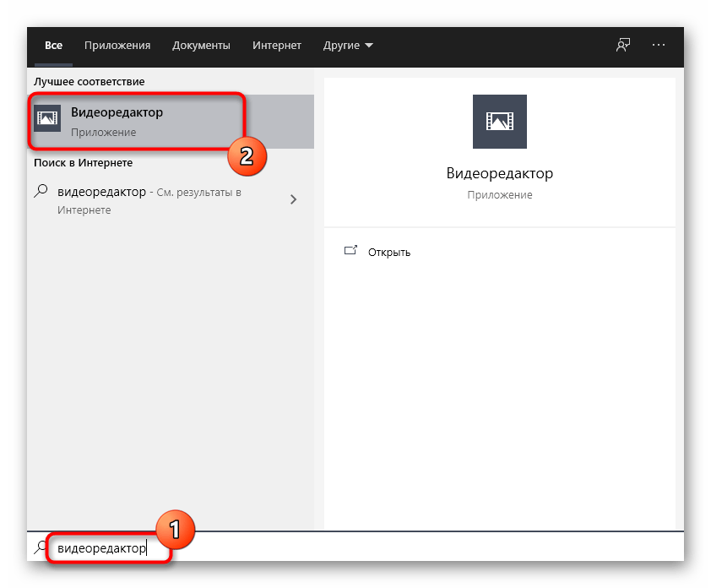Viewport: 711px width, 588px height.
Task: Click the magnifier icon in the search box
Action: (41, 548)
